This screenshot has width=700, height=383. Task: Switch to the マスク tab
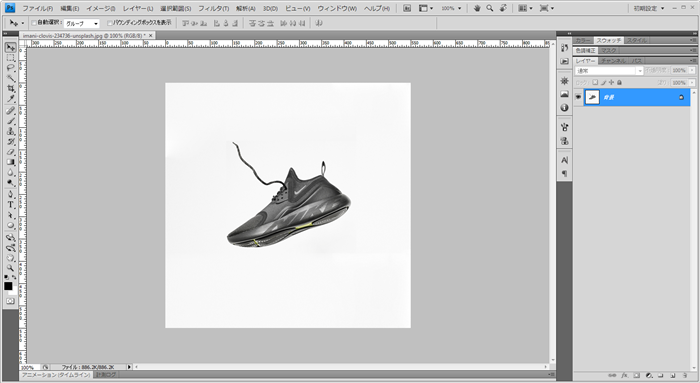[608, 50]
